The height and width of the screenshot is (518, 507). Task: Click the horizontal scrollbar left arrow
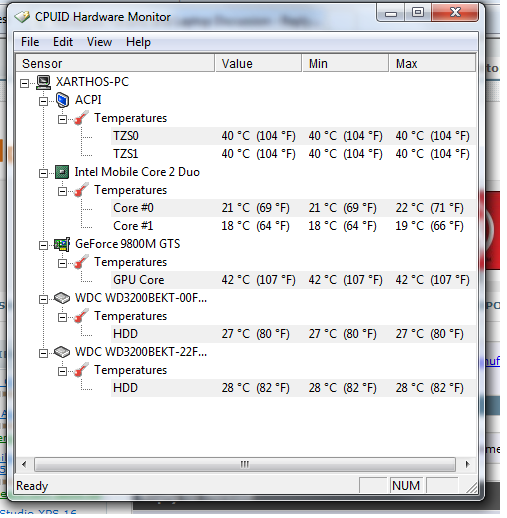[x=24, y=464]
